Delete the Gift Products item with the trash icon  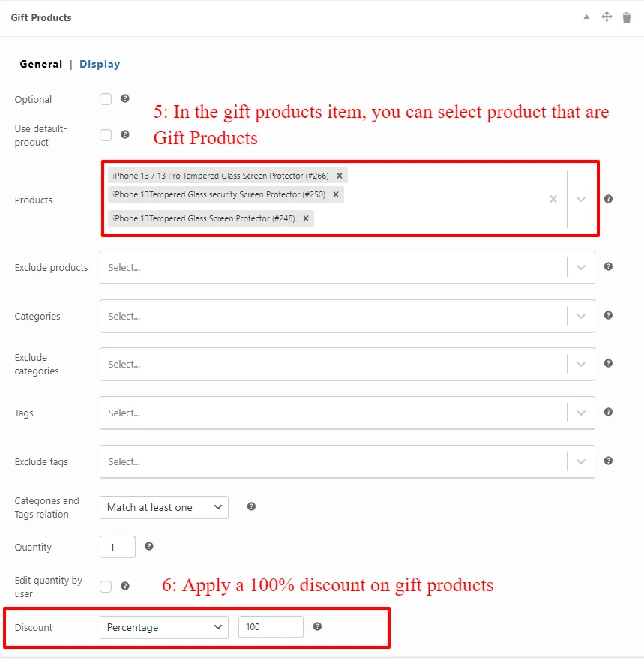click(626, 17)
